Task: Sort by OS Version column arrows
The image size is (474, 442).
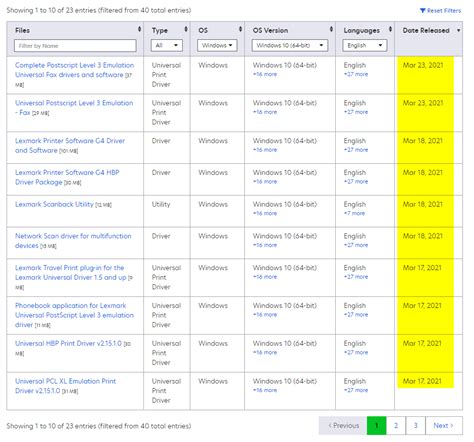Action: (331, 29)
